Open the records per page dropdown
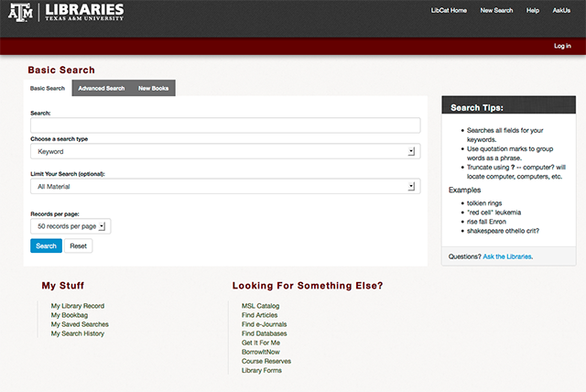This screenshot has height=392, width=586. (71, 225)
